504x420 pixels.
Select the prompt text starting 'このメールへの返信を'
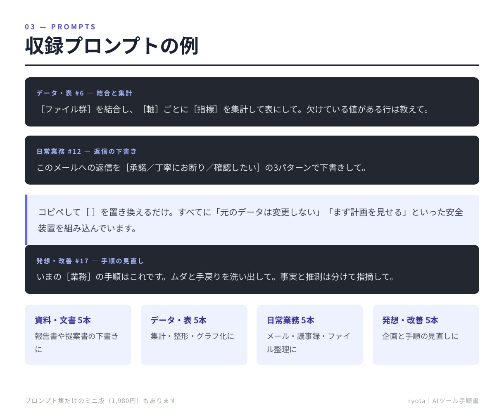(202, 168)
